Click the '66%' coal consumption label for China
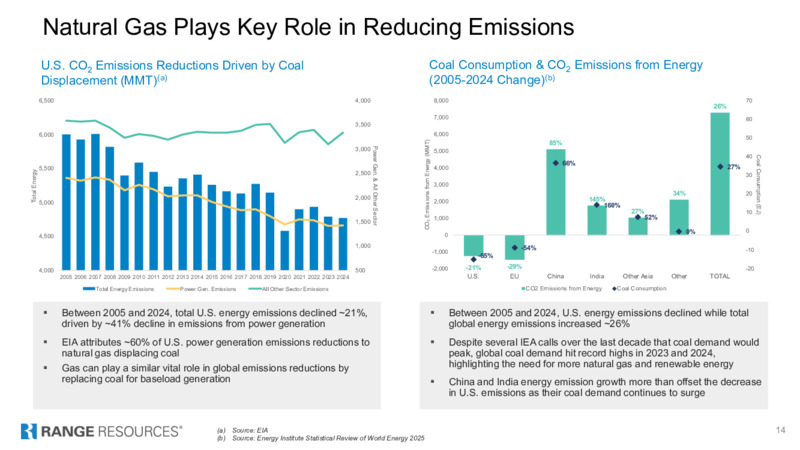Viewport: 800px width, 450px height. [568, 163]
